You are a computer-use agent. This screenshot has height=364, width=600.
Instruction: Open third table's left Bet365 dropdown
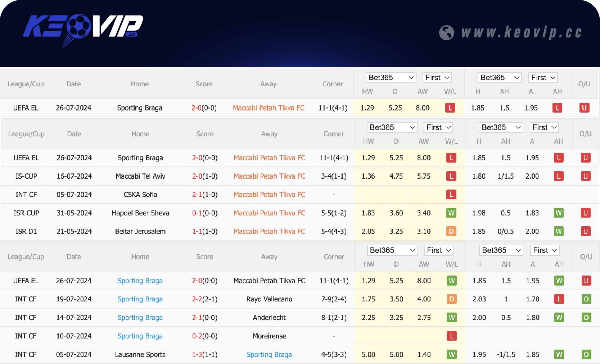(x=392, y=250)
